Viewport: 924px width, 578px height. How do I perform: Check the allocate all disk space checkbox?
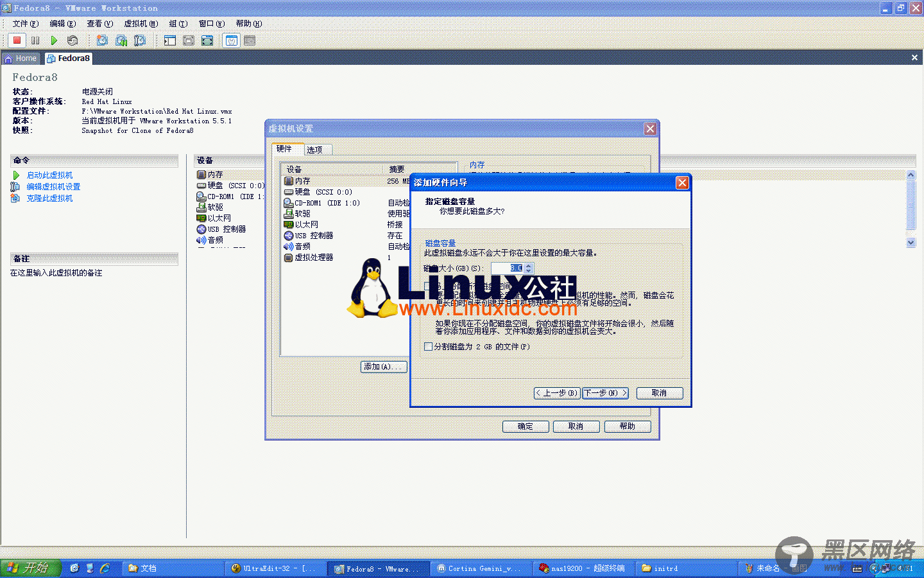[429, 286]
